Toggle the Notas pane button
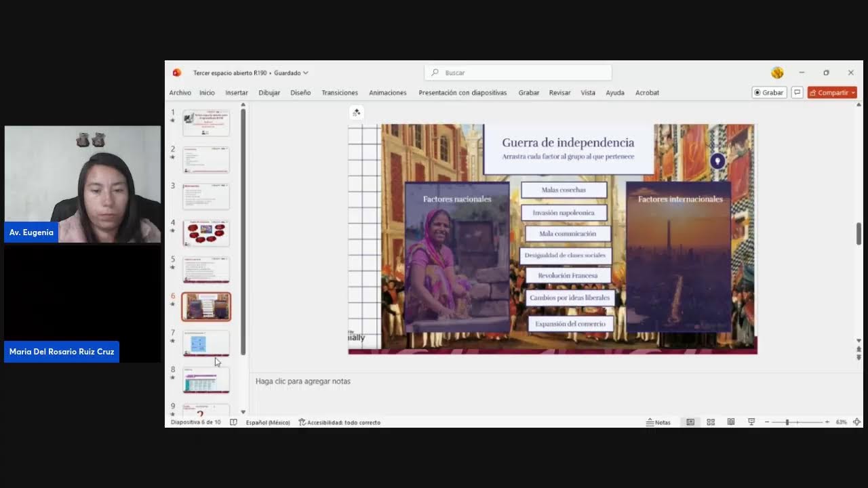Screen dimensions: 868x488 (658, 422)
